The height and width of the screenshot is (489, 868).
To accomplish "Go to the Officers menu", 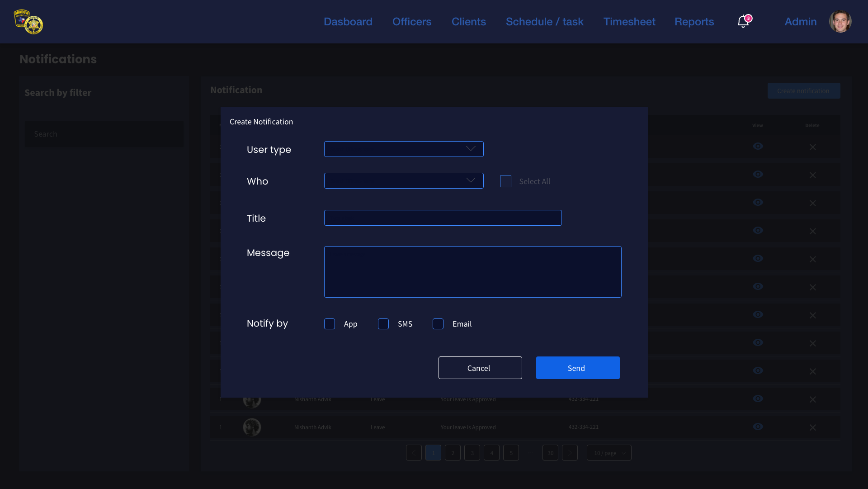I will (411, 22).
